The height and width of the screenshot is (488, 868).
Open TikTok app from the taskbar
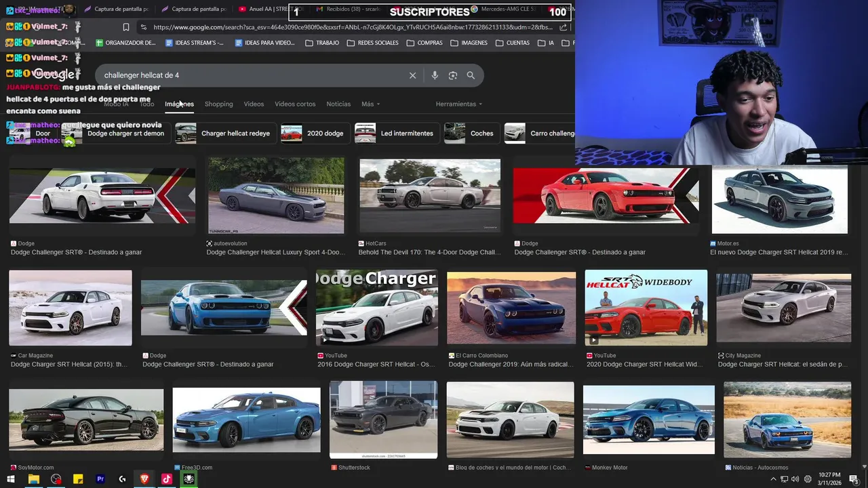(x=167, y=479)
